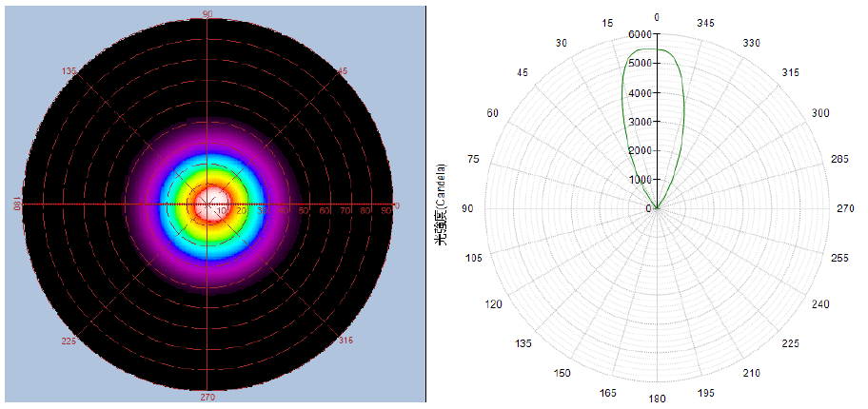The height and width of the screenshot is (409, 868).
Task: Select the 345 angle label on polar plot
Action: [706, 22]
